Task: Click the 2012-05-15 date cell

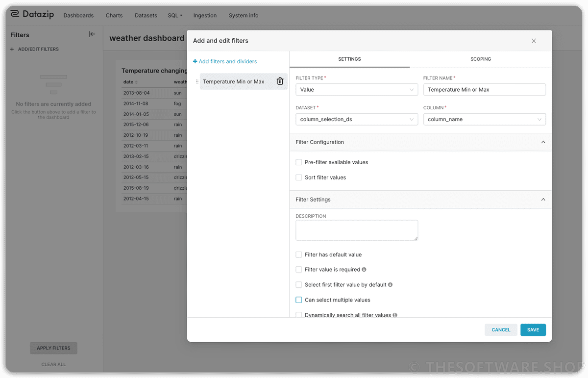Action: (136, 177)
